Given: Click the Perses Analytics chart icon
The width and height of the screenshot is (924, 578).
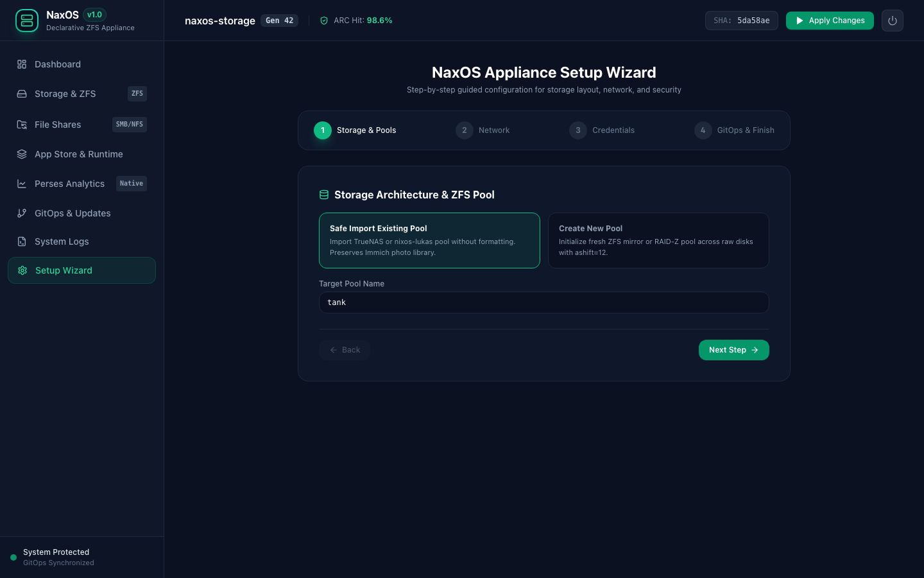Looking at the screenshot, I should (x=22, y=184).
